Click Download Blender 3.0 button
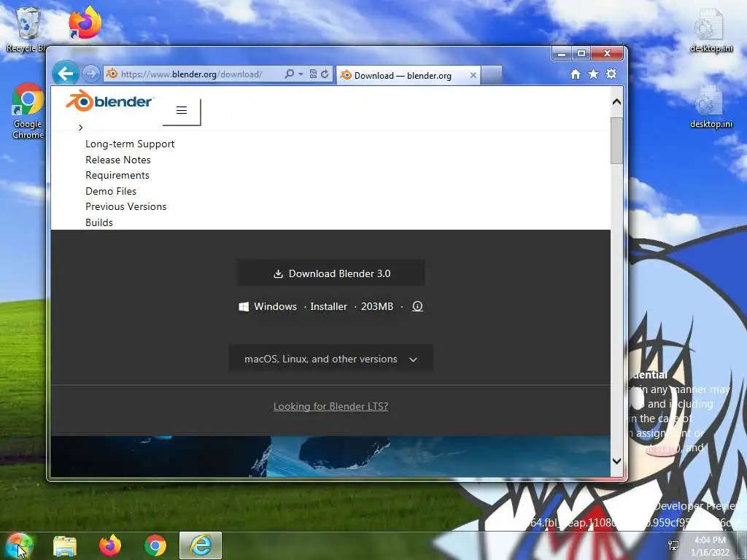 [330, 273]
